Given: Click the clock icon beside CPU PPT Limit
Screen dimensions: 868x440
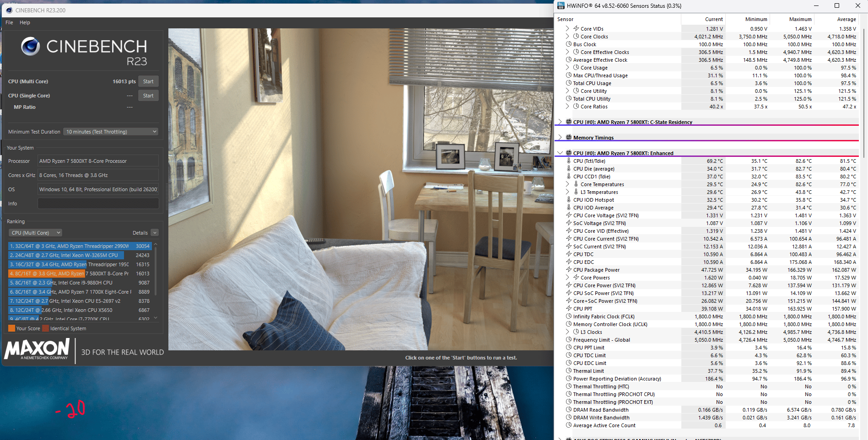Looking at the screenshot, I should tap(569, 348).
